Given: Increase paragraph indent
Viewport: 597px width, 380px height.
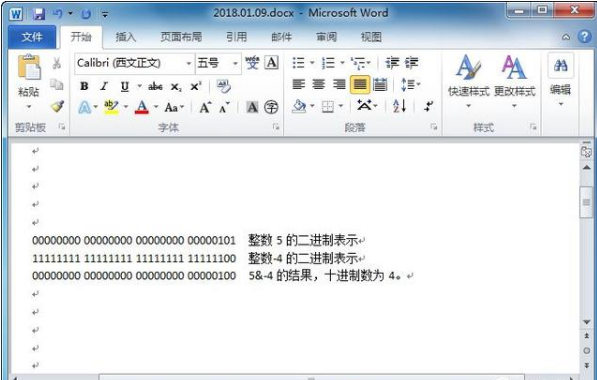Looking at the screenshot, I should click(x=412, y=63).
